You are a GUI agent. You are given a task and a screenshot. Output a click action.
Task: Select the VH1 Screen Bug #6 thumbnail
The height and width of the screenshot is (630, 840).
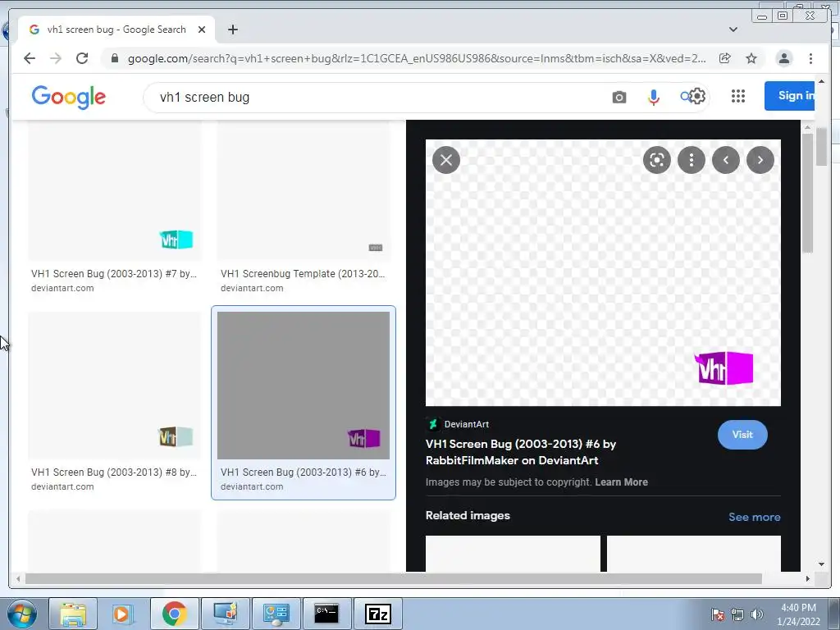pos(304,386)
